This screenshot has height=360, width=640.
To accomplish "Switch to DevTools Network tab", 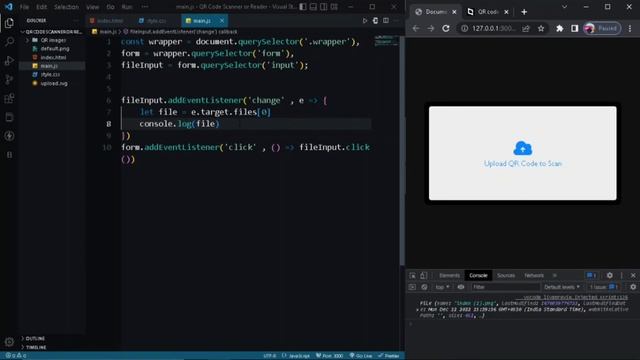I will (534, 276).
